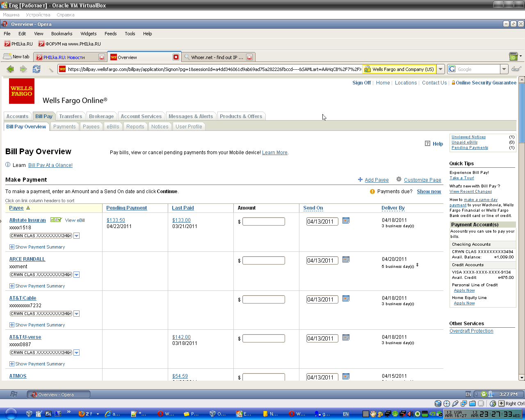Click the Sign Off link
Screen dimensions: 525x420
[x=361, y=83]
